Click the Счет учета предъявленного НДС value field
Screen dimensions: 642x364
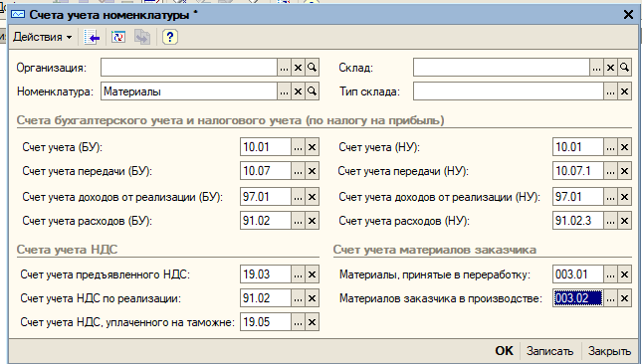coord(266,274)
